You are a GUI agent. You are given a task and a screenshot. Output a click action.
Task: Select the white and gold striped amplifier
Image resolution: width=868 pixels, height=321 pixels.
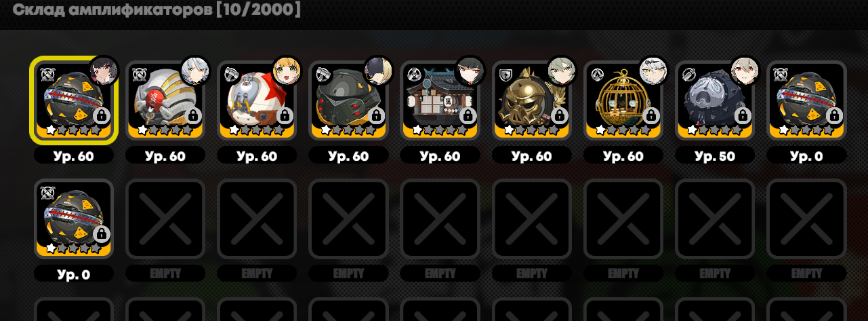(165, 100)
